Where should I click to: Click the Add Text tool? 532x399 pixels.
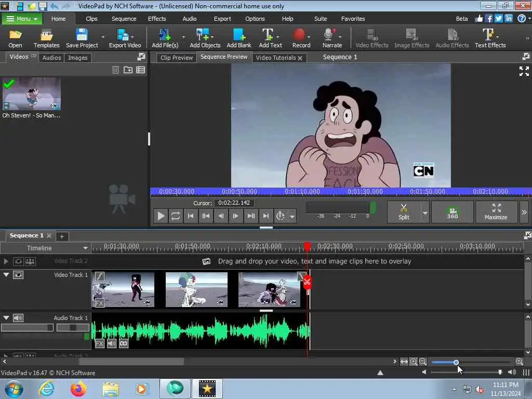pyautogui.click(x=270, y=38)
